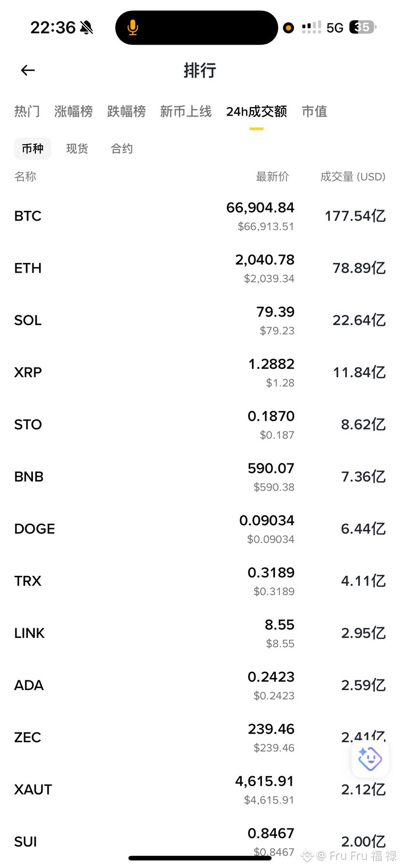Open the 跌幅榜 tab
The image size is (400, 868).
pos(127,112)
